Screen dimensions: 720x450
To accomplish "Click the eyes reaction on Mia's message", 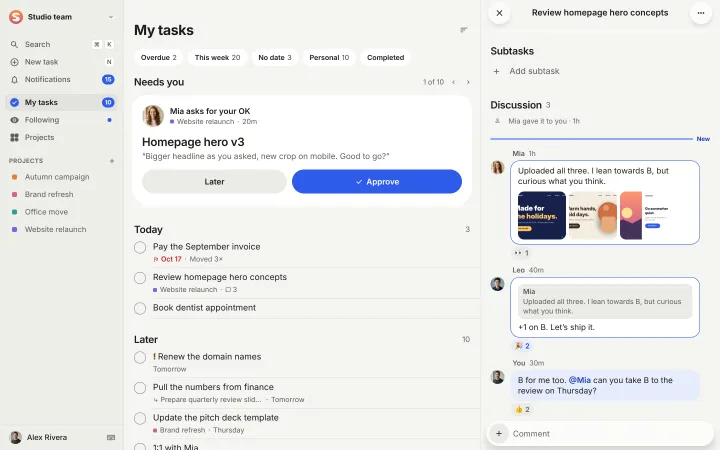I will point(521,253).
